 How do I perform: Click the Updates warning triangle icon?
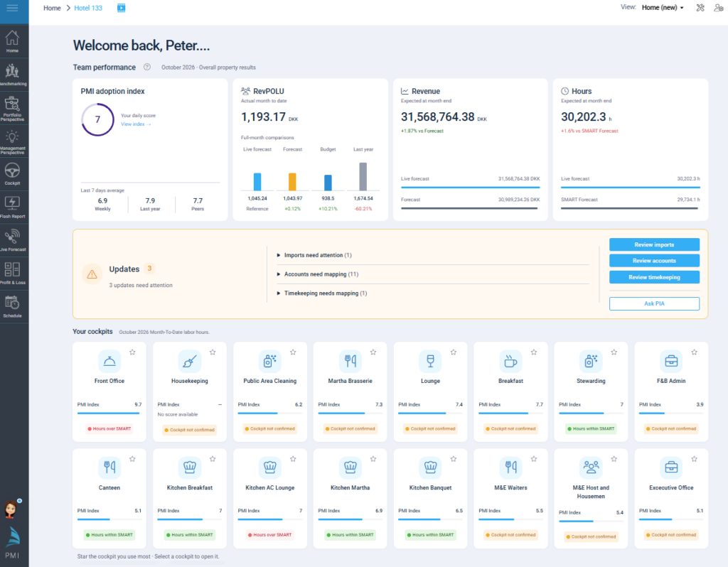92,274
